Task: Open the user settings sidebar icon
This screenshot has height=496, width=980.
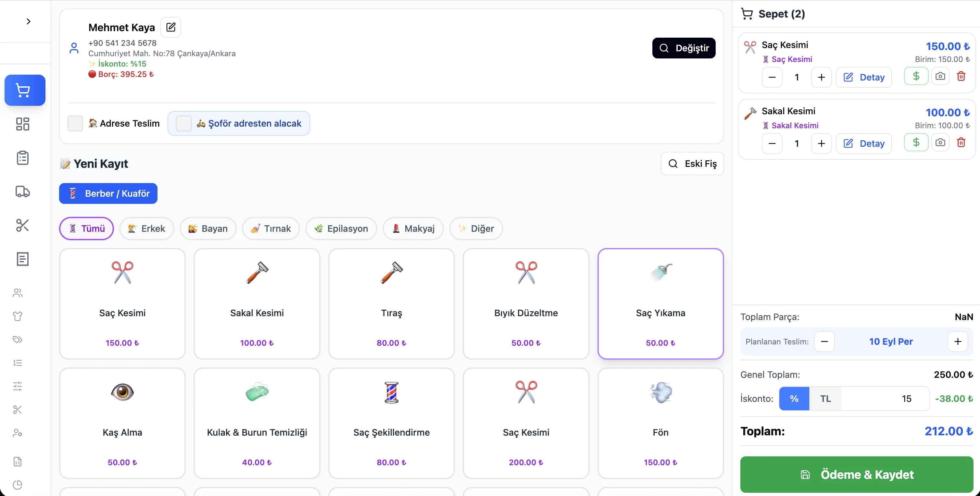Action: coord(18,433)
